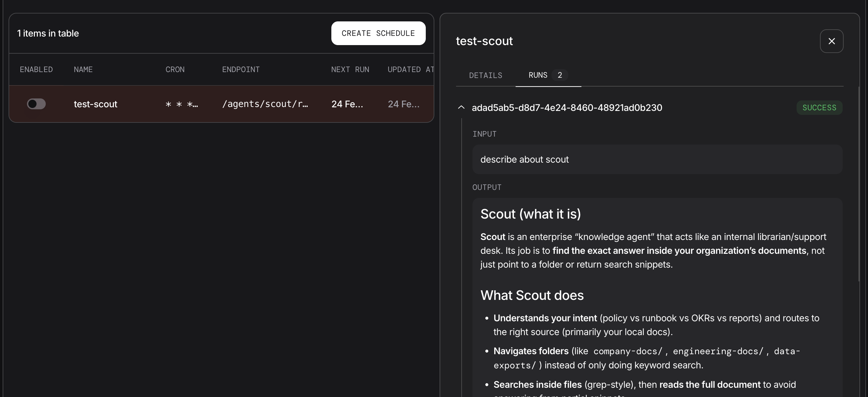Click the Endpoint column header

click(241, 69)
